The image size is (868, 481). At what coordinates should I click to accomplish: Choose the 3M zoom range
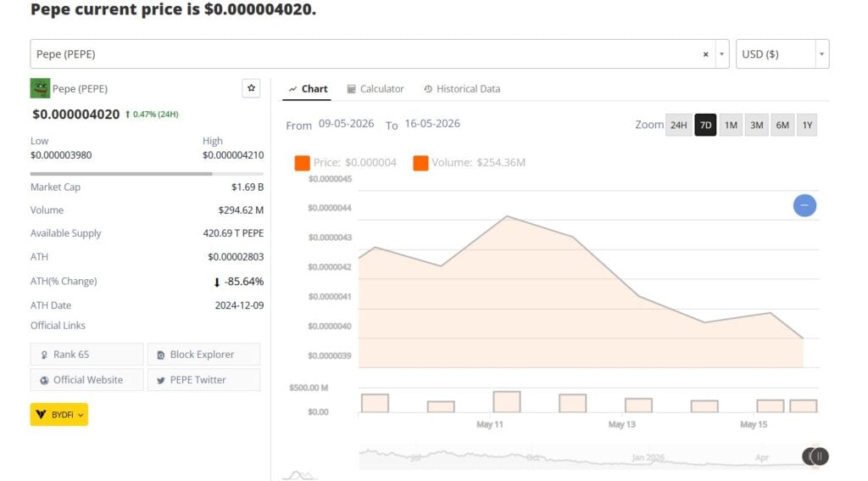pyautogui.click(x=757, y=125)
